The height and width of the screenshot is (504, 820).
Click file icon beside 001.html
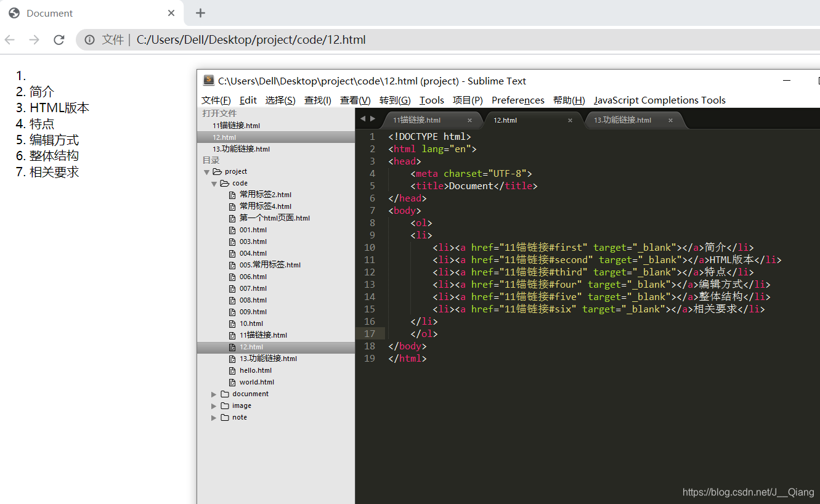tap(232, 230)
